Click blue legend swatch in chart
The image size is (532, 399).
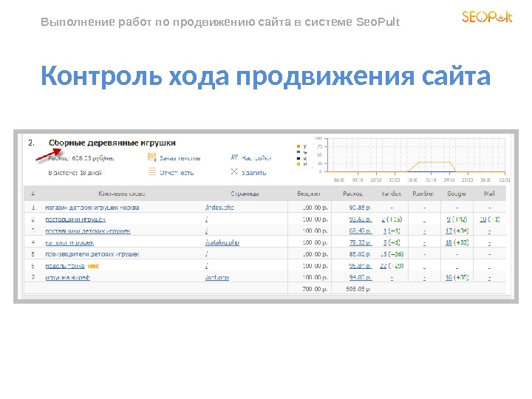(299, 152)
